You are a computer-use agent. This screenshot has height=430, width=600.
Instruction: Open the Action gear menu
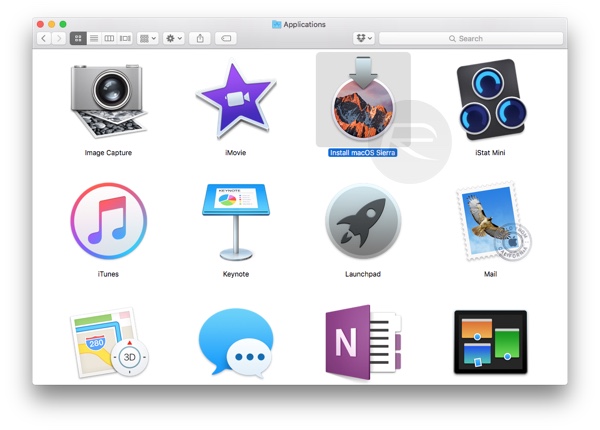pos(174,38)
